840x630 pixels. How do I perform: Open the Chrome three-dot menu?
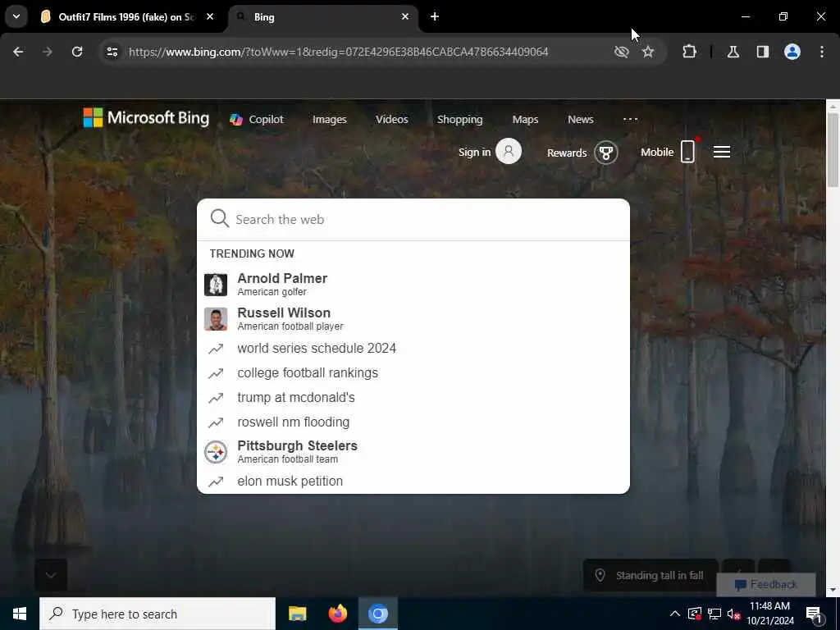822,52
